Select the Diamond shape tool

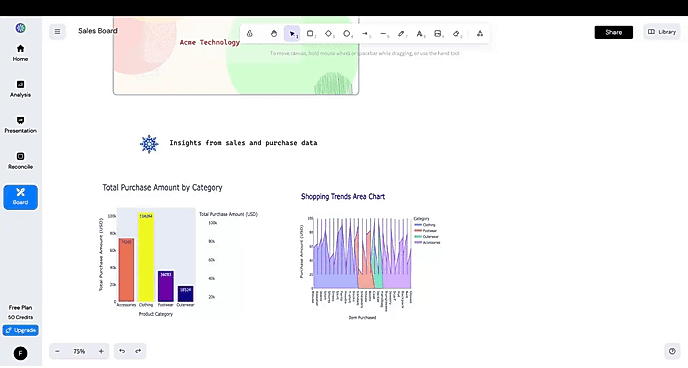click(x=329, y=34)
